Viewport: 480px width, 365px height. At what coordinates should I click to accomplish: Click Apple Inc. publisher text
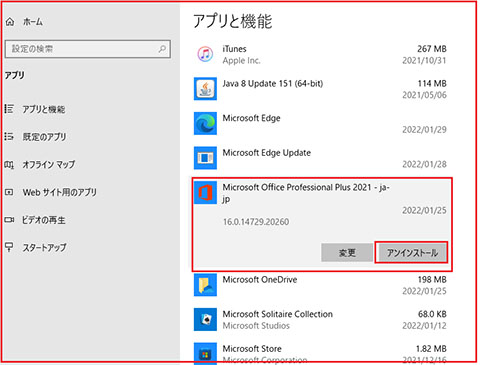coord(241,61)
